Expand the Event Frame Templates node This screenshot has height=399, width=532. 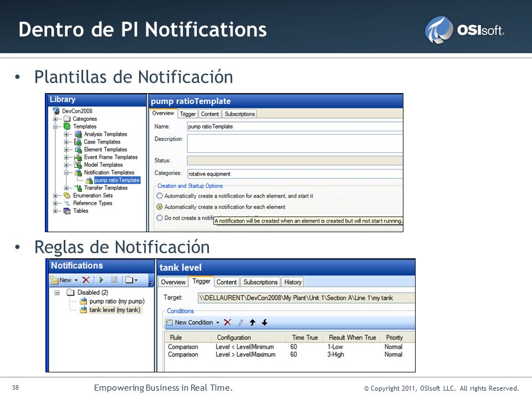pos(66,157)
